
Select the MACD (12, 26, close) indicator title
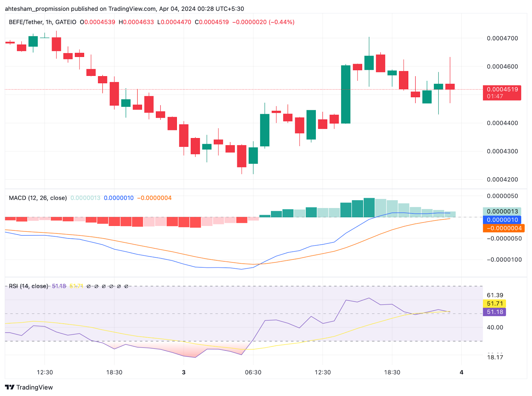(x=38, y=198)
